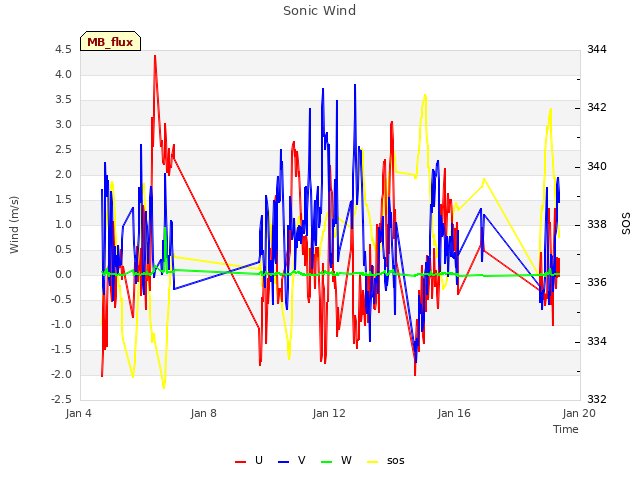Screen dimensions: 640x480
Task: Toggle the U series in legend
Action: pyautogui.click(x=249, y=461)
